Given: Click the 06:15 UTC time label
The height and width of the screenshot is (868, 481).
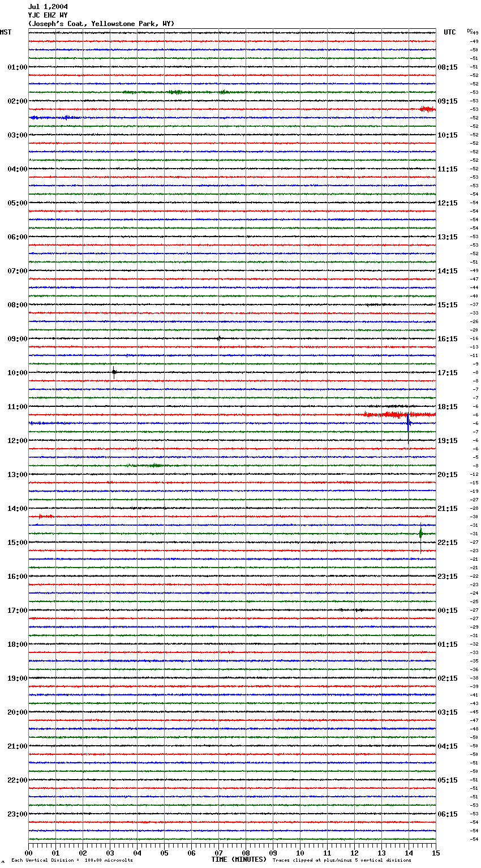Looking at the screenshot, I should tap(448, 814).
